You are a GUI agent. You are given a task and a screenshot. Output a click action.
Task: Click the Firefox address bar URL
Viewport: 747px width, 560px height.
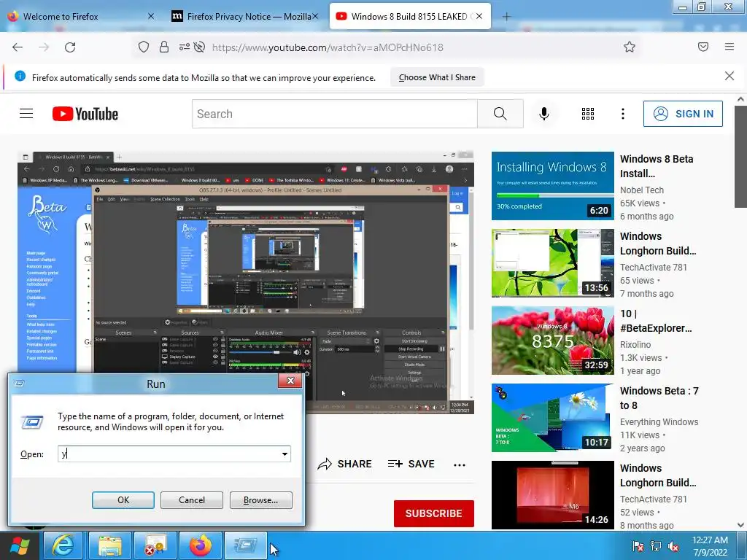[328, 47]
